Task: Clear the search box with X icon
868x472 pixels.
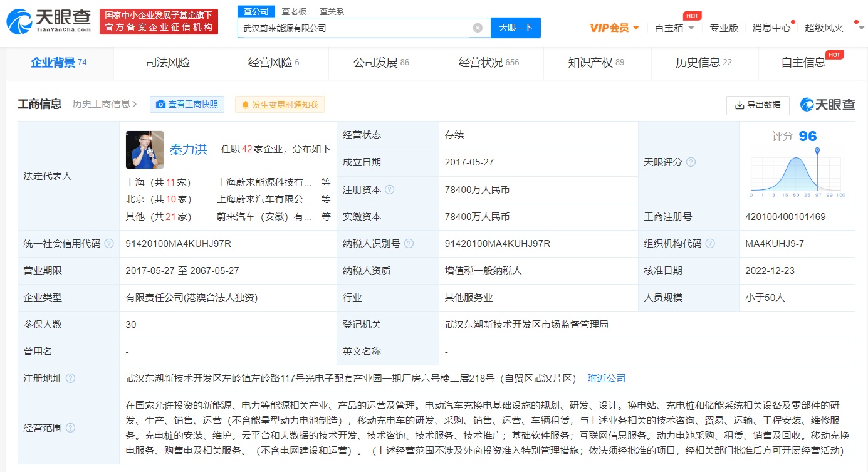Action: point(478,28)
